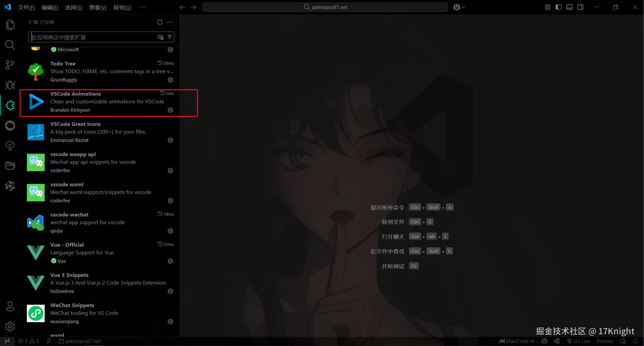Open the 查看 menu
644x346 pixels.
(x=97, y=7)
